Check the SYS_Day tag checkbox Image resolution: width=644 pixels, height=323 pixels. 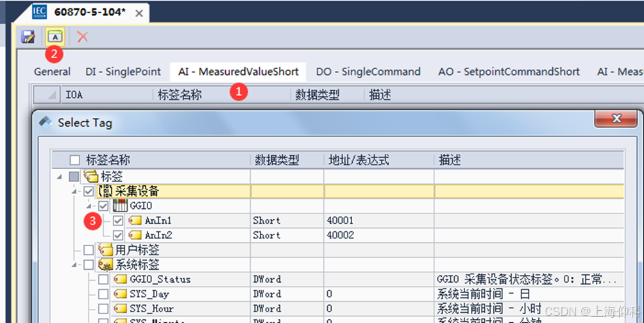click(103, 294)
